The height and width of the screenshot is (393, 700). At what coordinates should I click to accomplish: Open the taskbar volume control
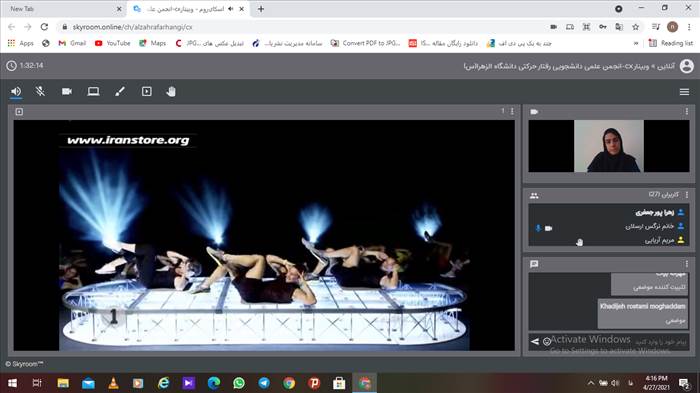coord(615,383)
